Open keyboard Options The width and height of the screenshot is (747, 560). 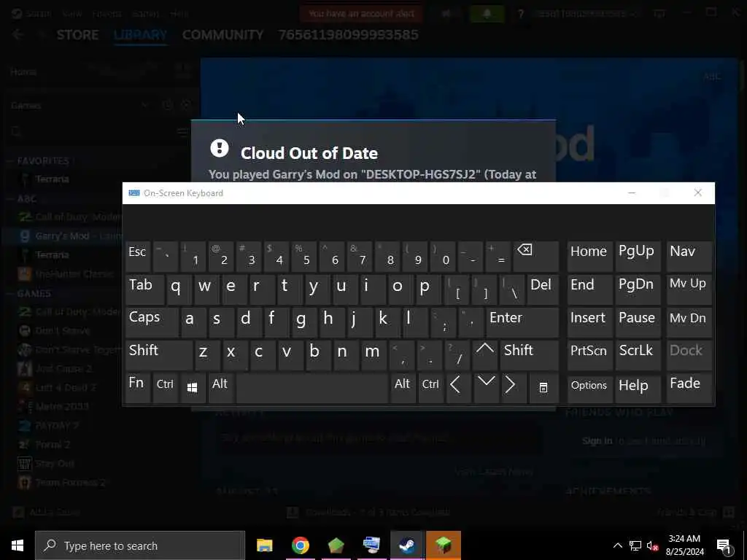tap(589, 388)
